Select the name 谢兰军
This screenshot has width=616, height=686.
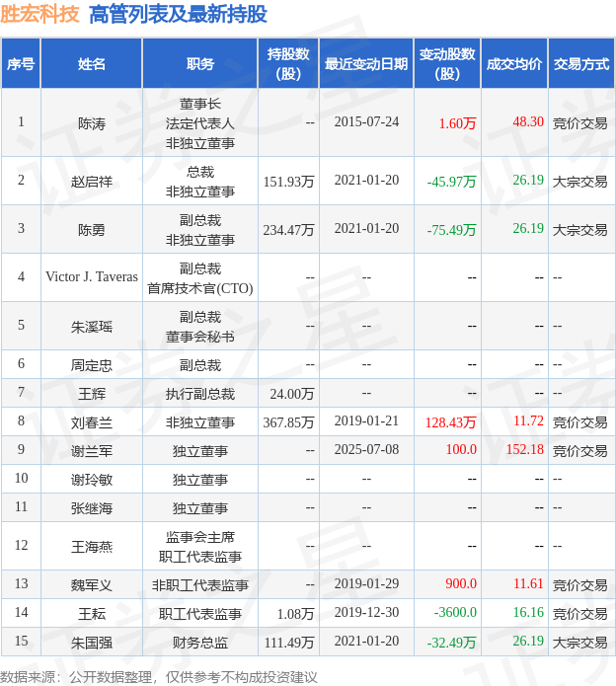click(92, 451)
